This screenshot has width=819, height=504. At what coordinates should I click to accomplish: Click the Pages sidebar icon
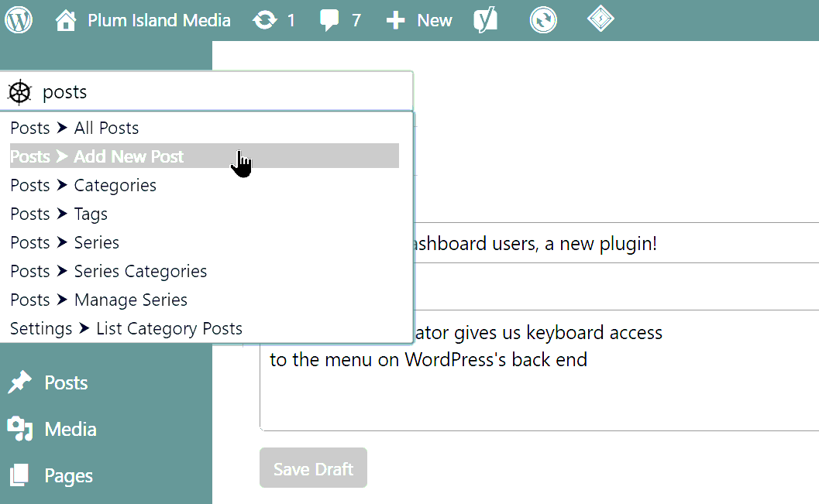tap(19, 475)
